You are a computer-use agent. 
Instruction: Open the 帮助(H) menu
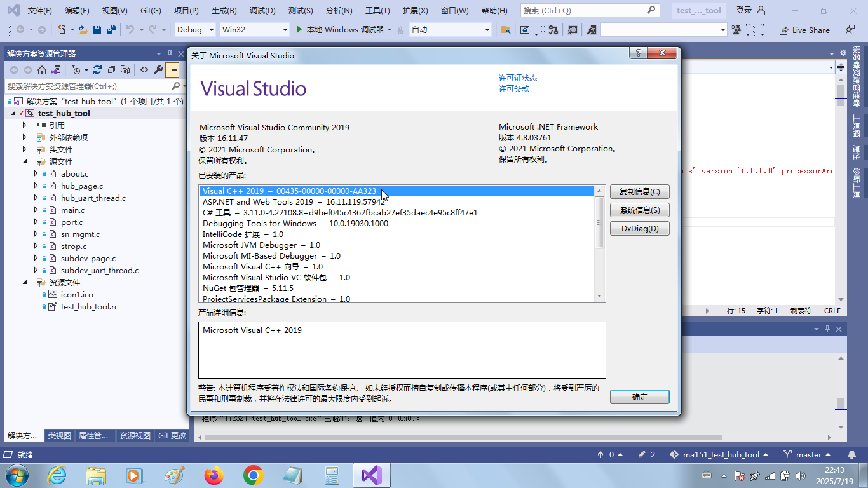(x=494, y=11)
